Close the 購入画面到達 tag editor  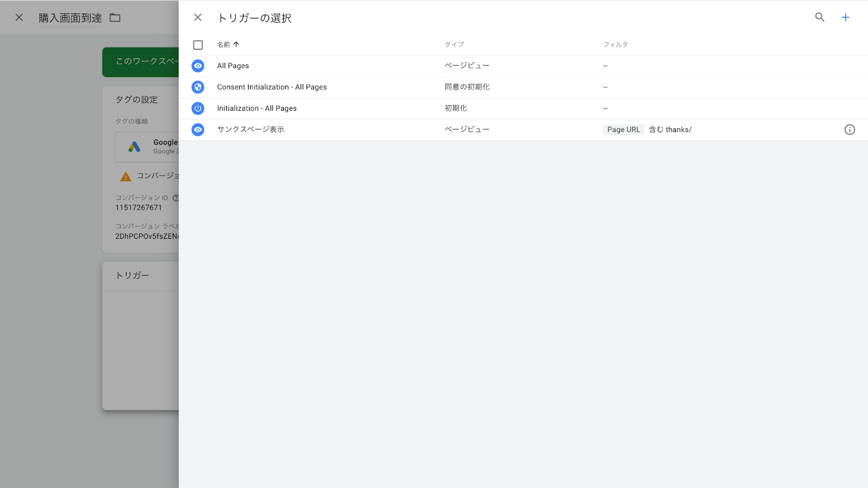tap(19, 17)
